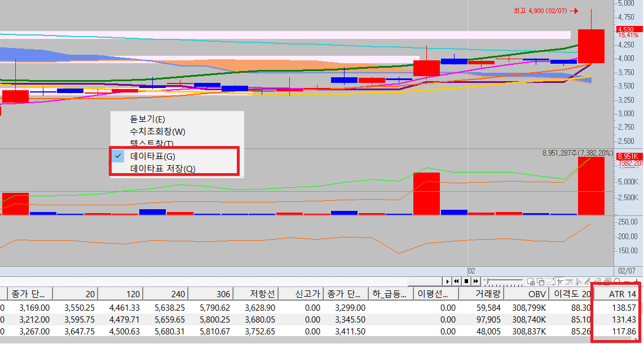Click the overlapping windows icon in chart toolbar
The height and width of the screenshot is (344, 644).
click(540, 281)
